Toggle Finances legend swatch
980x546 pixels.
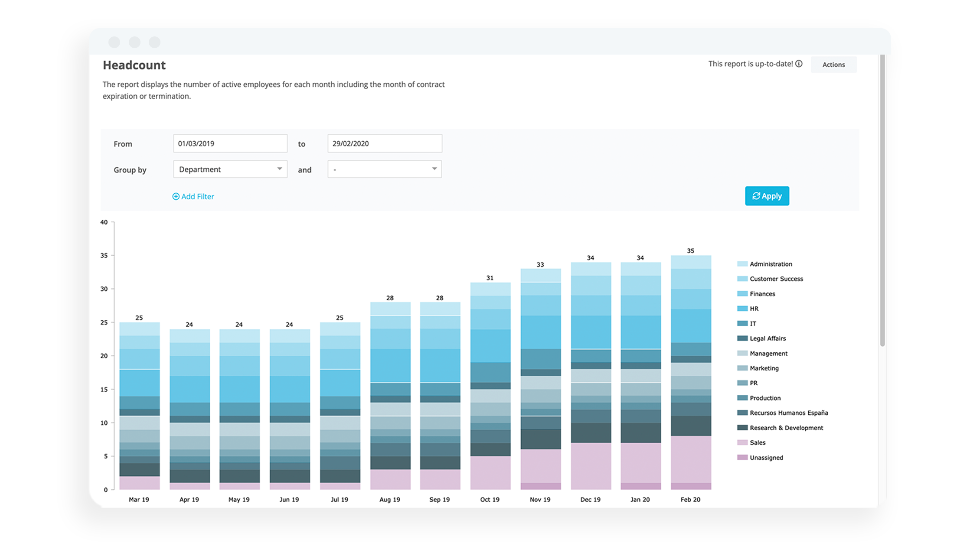(x=742, y=294)
